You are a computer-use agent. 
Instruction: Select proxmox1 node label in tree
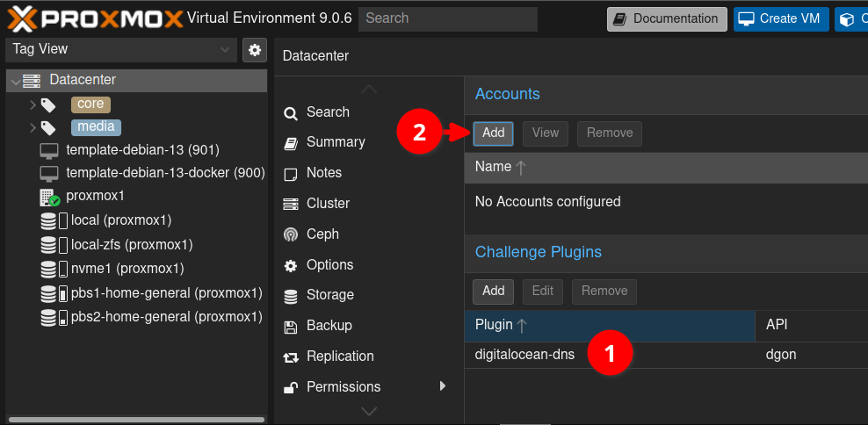point(95,197)
